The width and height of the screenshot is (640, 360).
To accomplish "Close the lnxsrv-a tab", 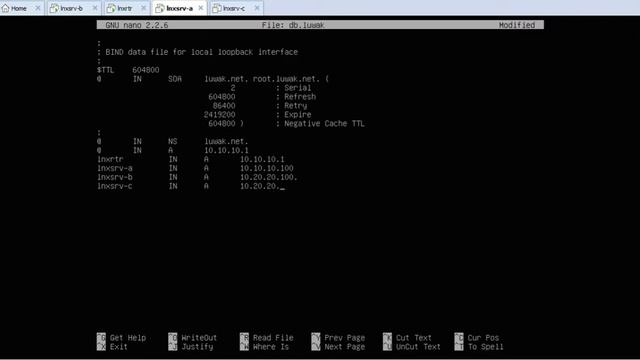I will 200,8.
